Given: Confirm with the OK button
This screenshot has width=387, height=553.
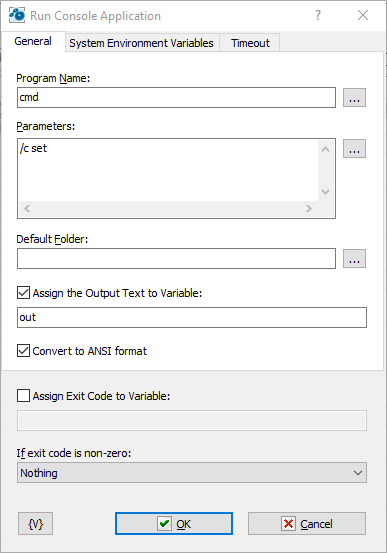Looking at the screenshot, I should click(x=174, y=524).
